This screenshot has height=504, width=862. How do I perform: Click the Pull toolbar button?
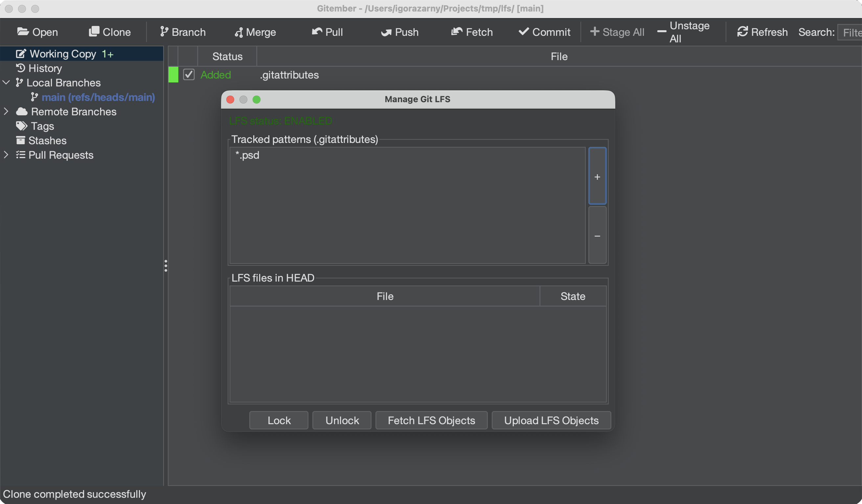click(x=327, y=32)
